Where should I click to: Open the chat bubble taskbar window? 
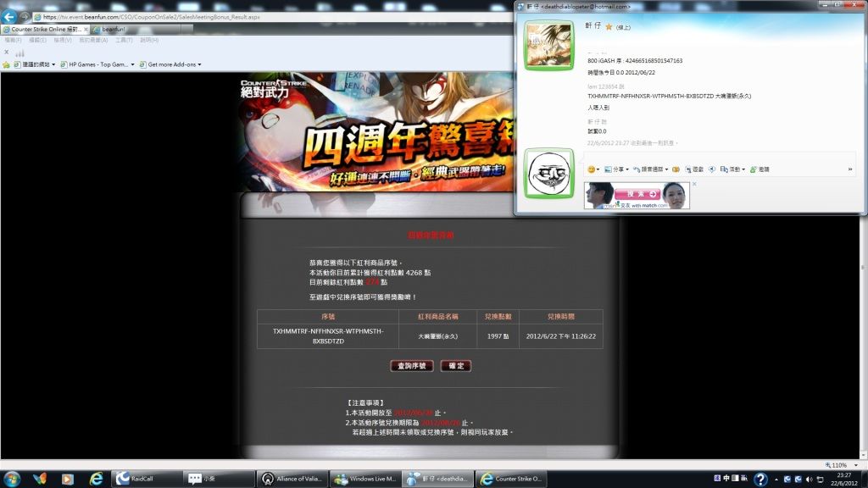pyautogui.click(x=220, y=479)
